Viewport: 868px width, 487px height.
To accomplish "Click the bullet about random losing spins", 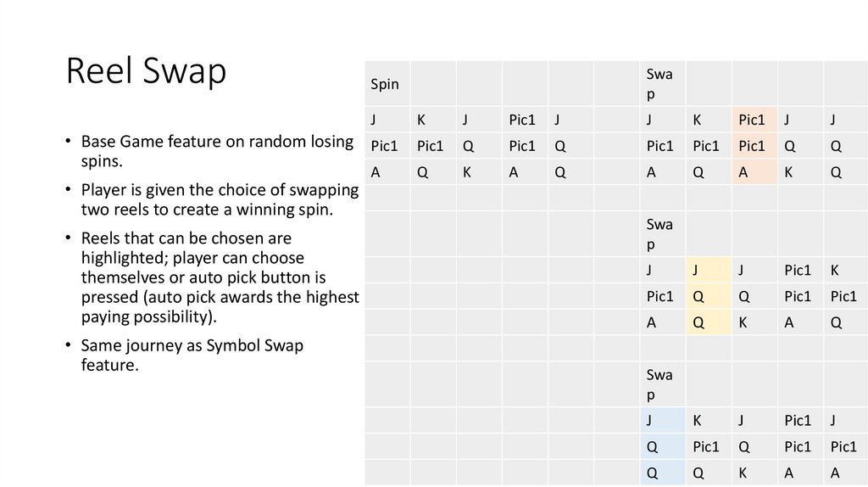I will (x=217, y=151).
